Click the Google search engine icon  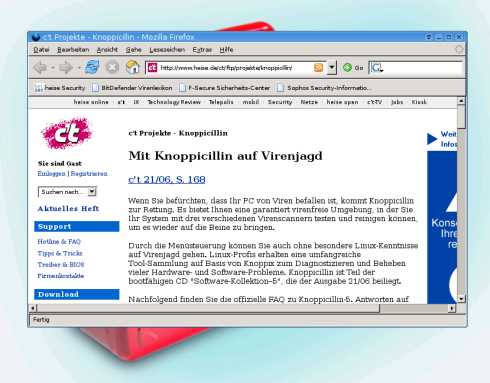tap(377, 68)
